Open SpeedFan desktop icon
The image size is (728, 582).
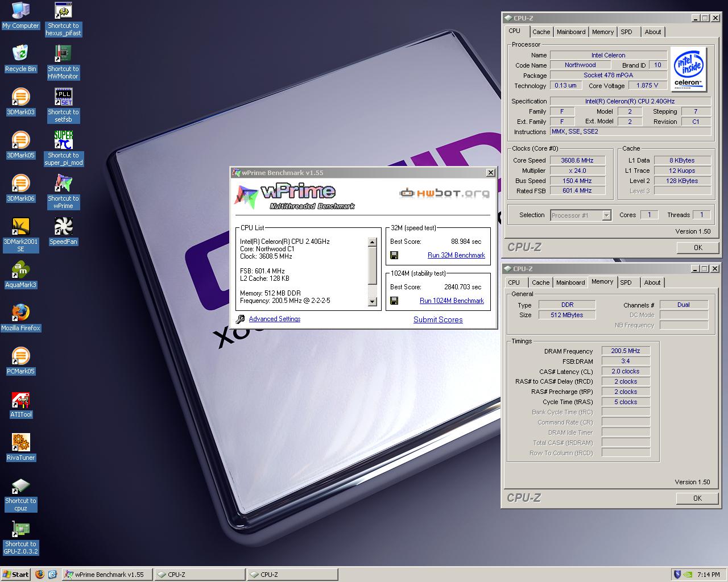(63, 232)
